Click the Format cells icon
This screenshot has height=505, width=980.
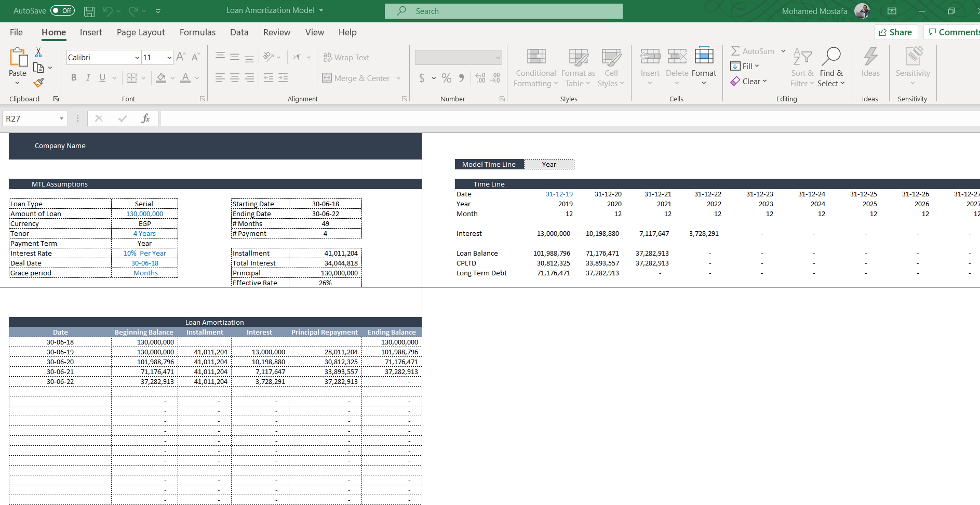click(x=704, y=56)
